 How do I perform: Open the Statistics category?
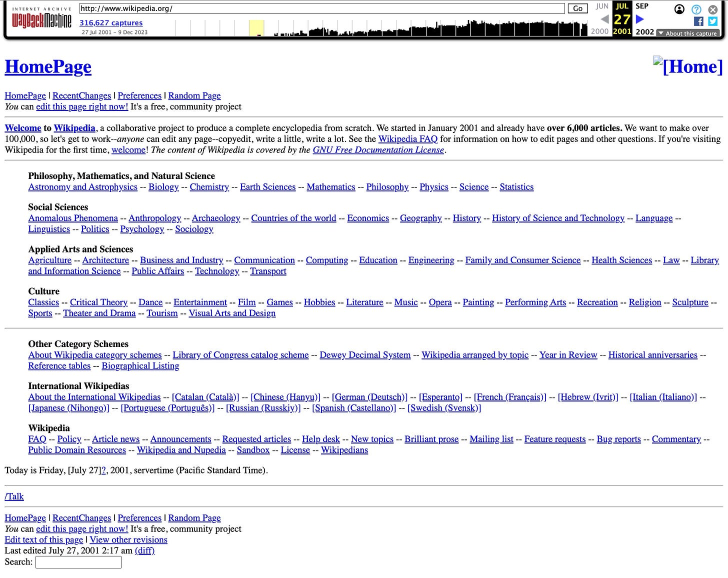[516, 187]
